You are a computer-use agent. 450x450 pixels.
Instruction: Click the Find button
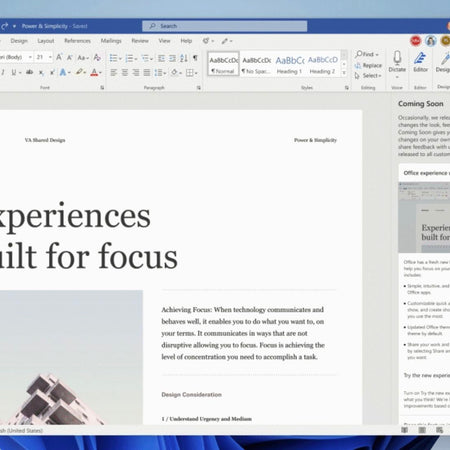(366, 54)
